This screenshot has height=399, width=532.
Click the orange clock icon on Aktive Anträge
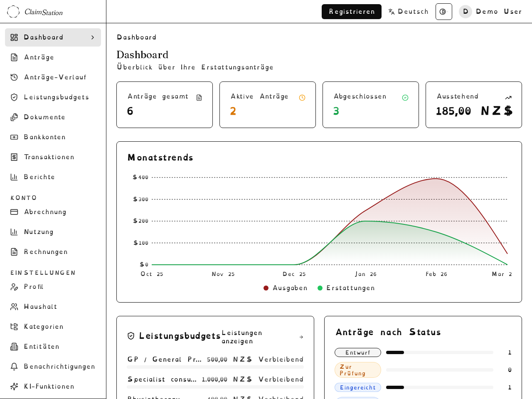pyautogui.click(x=302, y=98)
